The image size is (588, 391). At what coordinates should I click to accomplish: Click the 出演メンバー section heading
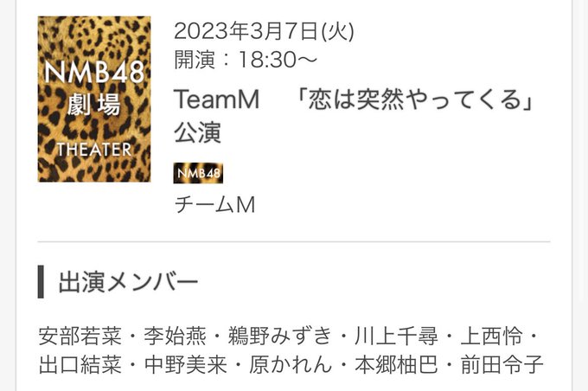click(128, 282)
